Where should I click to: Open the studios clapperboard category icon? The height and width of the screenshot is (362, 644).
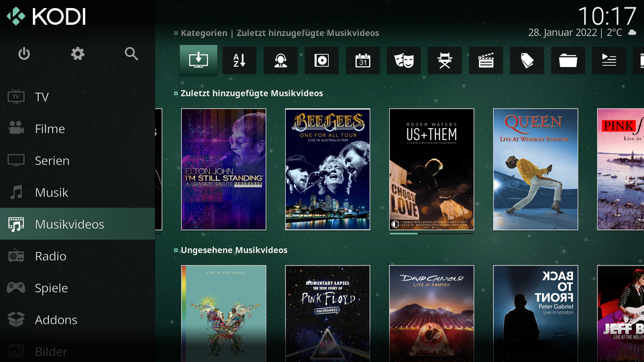(486, 60)
